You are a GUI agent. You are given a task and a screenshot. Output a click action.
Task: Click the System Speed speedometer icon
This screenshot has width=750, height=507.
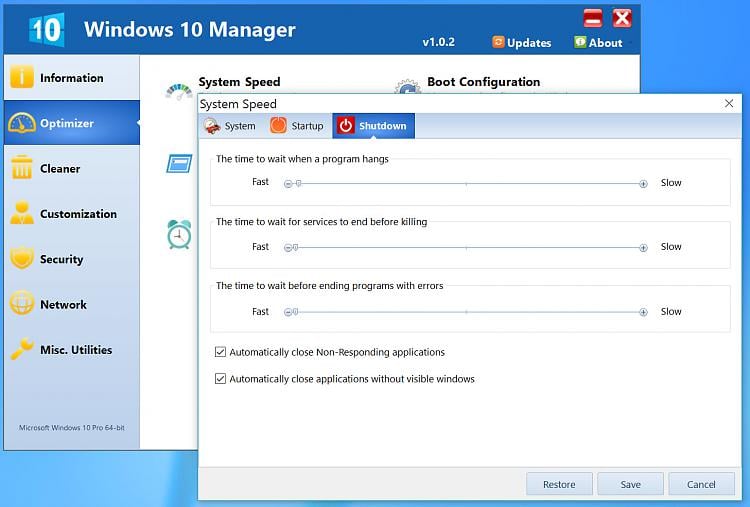(x=179, y=92)
